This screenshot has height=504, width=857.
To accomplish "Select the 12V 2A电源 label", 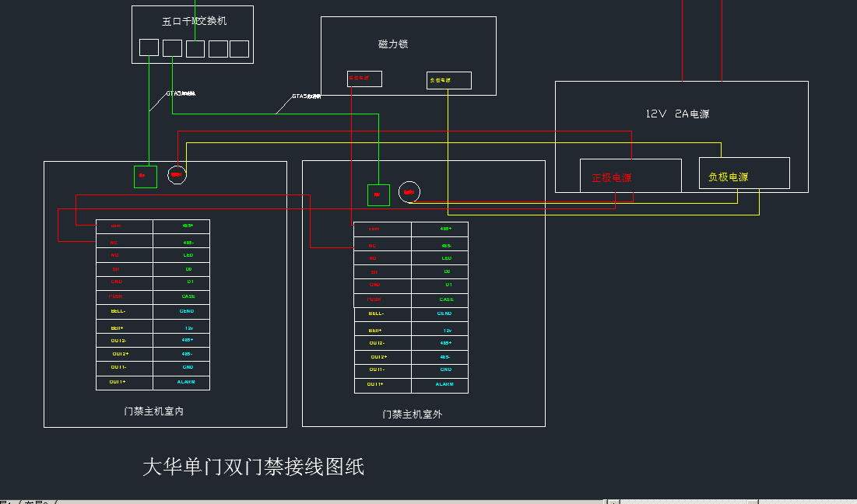I will [x=677, y=114].
